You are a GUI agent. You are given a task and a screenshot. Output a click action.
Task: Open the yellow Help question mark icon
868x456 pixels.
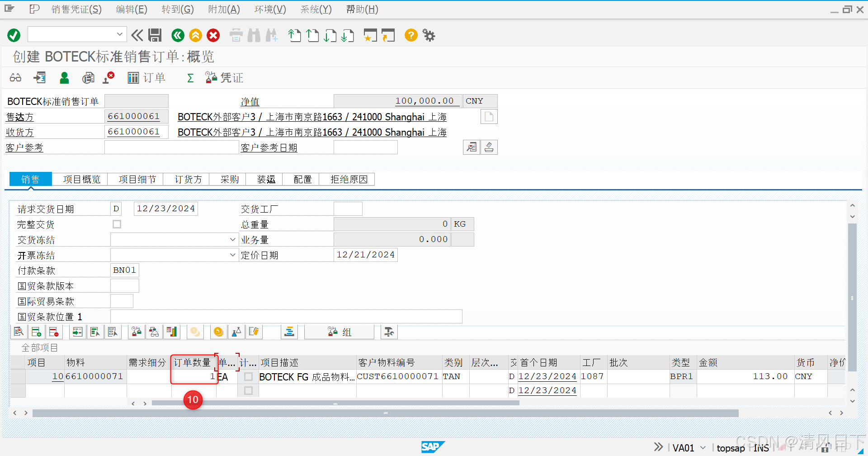click(x=411, y=35)
